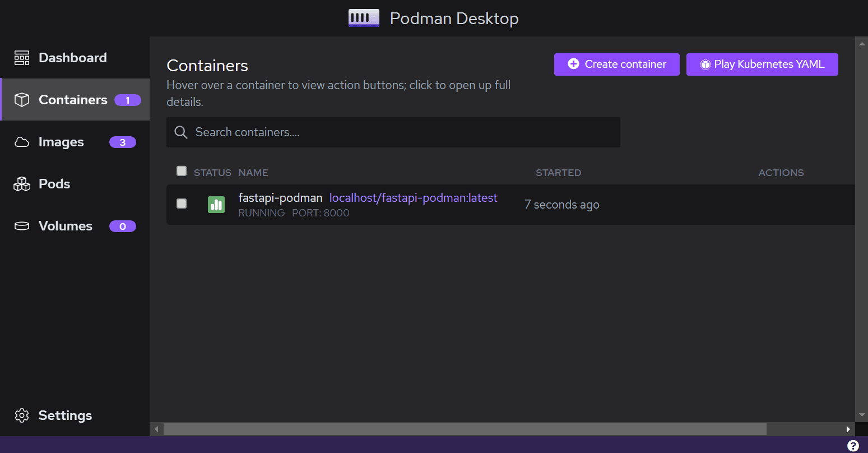Click the Create container button
The image size is (868, 453).
[616, 64]
